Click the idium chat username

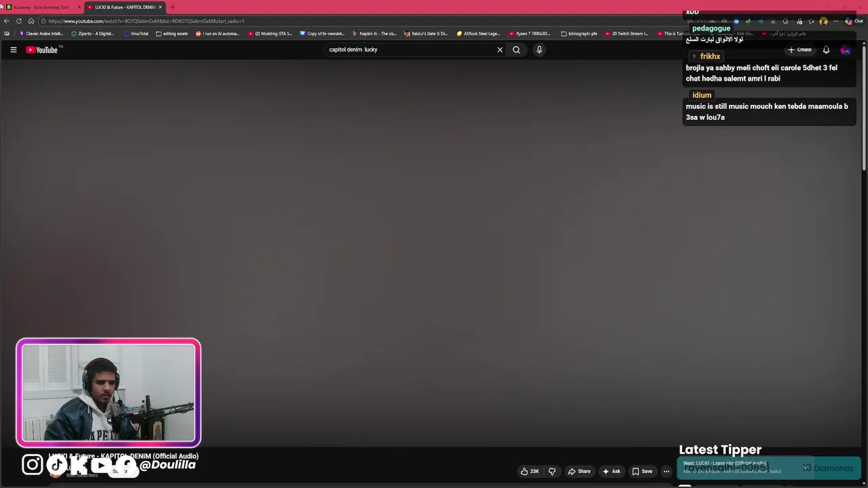[x=702, y=95]
